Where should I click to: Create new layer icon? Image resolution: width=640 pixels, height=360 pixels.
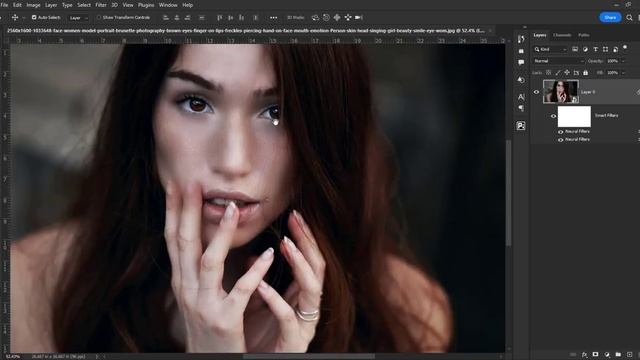pyautogui.click(x=629, y=355)
